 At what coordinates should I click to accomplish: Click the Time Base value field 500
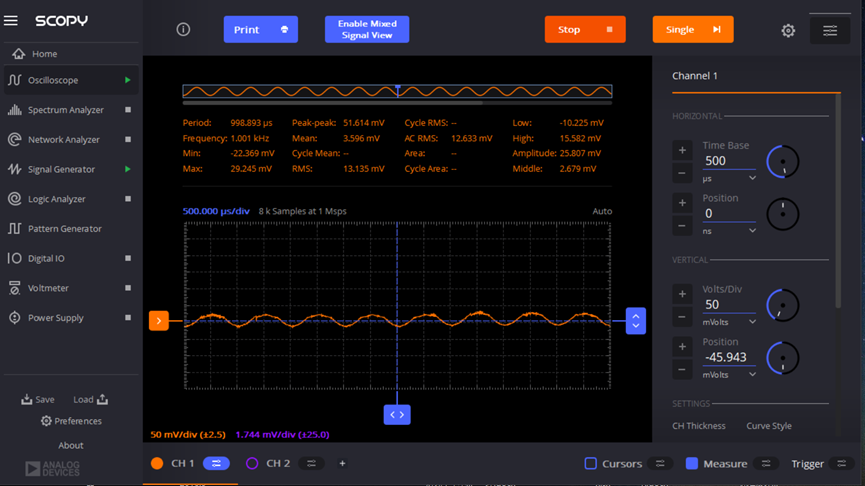729,161
